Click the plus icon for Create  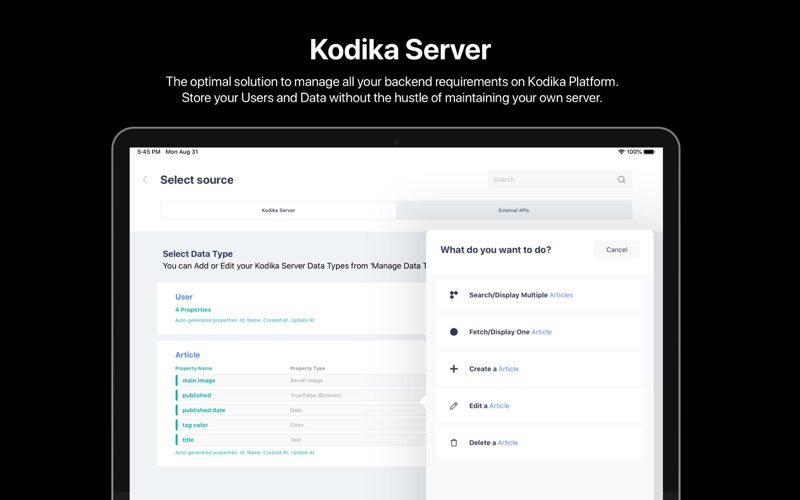click(x=454, y=368)
